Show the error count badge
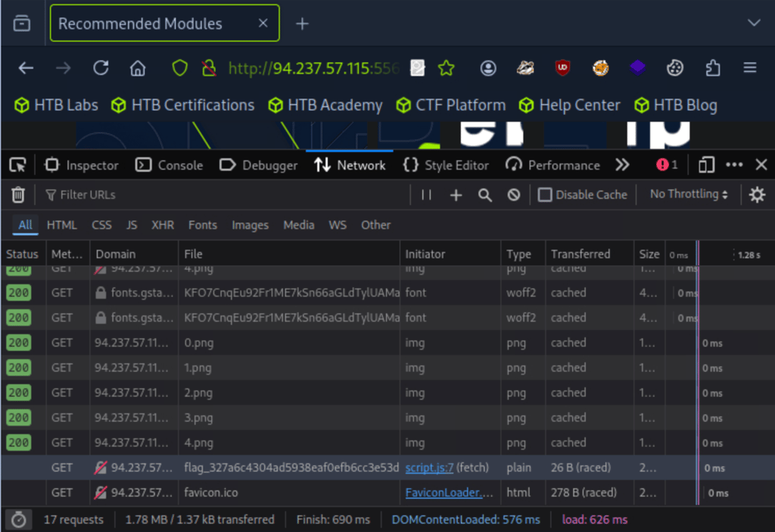Viewport: 775px width, 532px height. 666,165
